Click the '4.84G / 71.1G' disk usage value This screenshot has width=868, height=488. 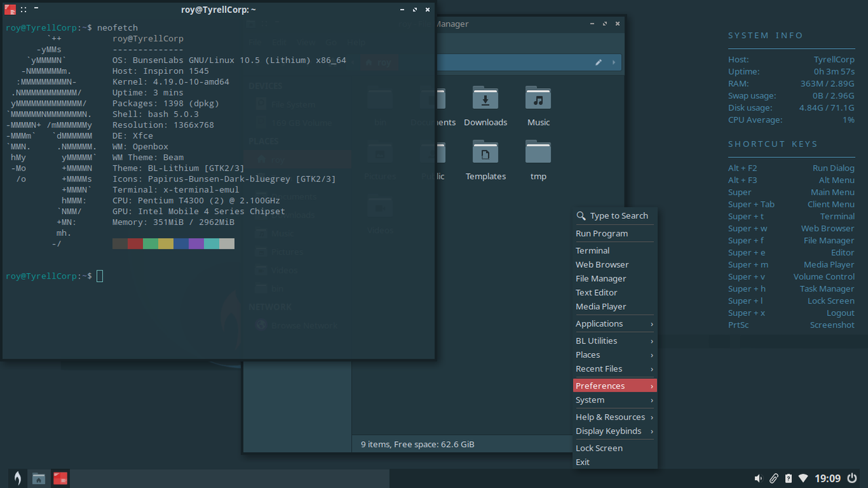(x=827, y=108)
